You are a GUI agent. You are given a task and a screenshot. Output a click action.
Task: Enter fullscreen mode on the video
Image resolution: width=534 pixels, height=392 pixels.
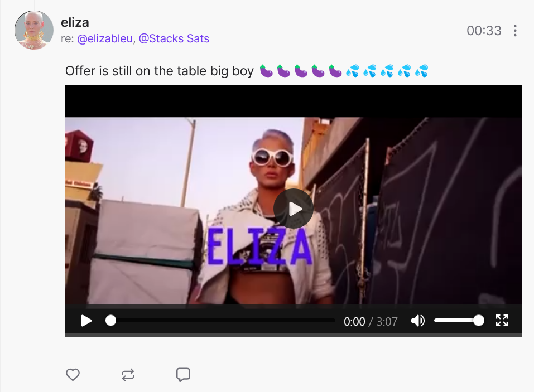[502, 321]
